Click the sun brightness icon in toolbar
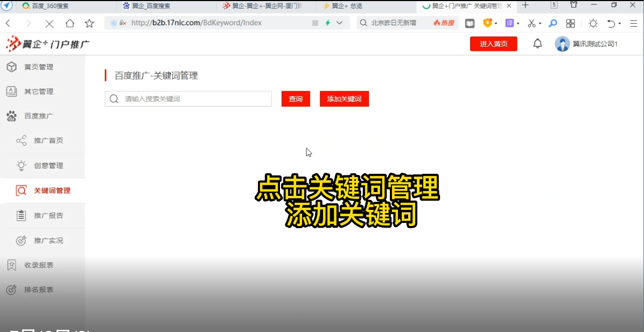The image size is (644, 332). [x=593, y=23]
